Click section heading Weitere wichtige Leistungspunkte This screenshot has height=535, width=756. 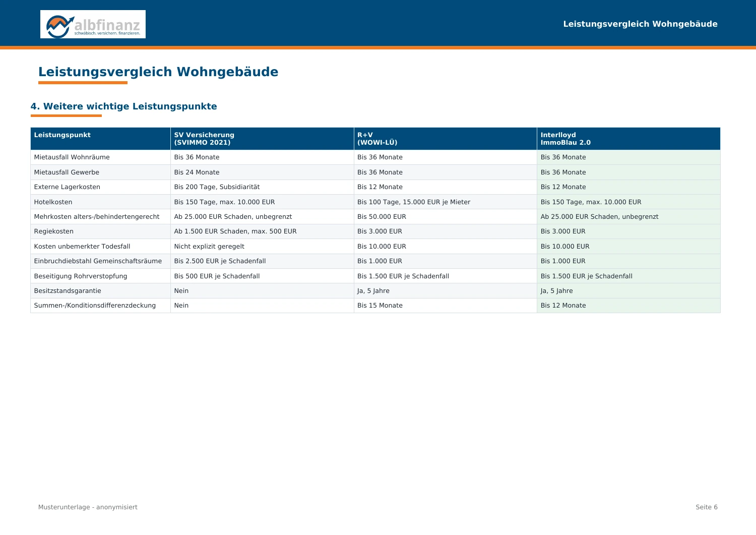click(124, 106)
